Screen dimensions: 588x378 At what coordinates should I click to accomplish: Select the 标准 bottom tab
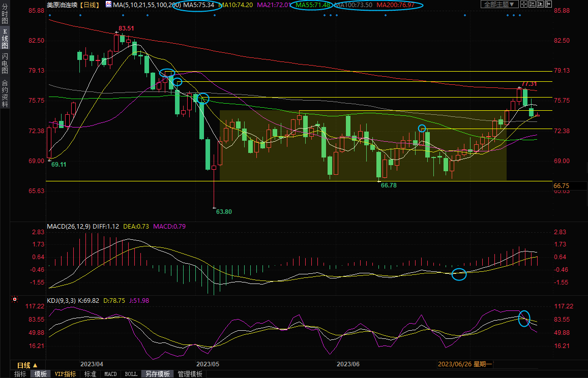coord(90,374)
